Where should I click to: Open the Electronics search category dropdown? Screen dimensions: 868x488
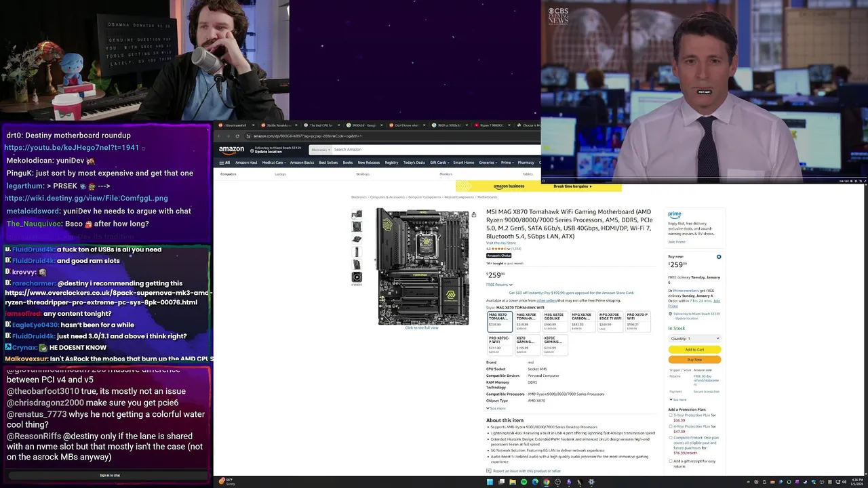[x=320, y=150]
